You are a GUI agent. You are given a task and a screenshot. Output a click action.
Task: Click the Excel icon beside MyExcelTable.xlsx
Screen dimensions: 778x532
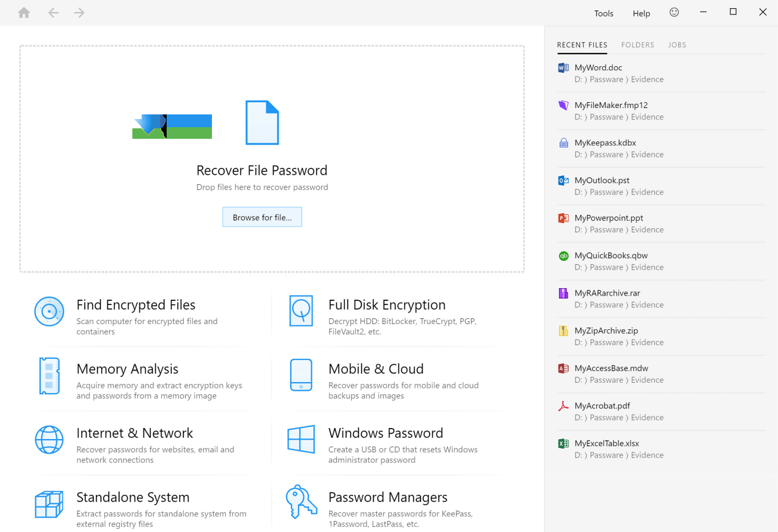click(563, 444)
